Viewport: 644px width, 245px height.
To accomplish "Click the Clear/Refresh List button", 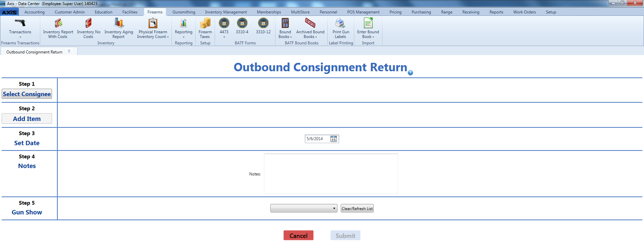I will point(357,208).
